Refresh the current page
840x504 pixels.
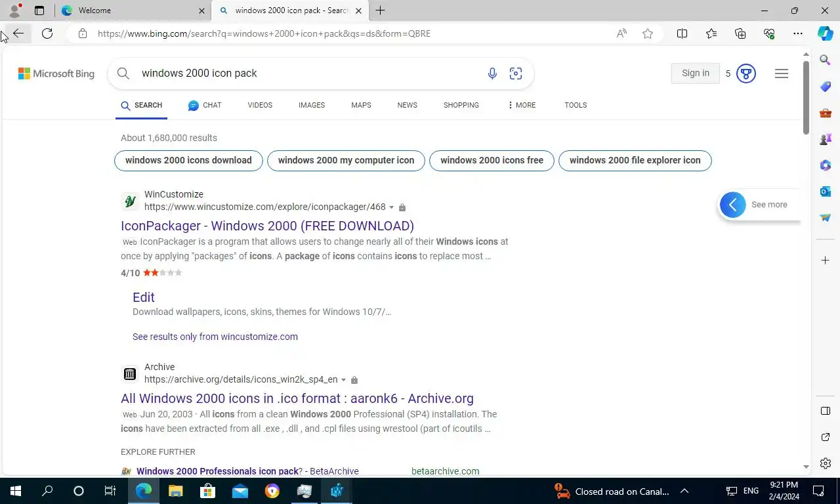[47, 33]
